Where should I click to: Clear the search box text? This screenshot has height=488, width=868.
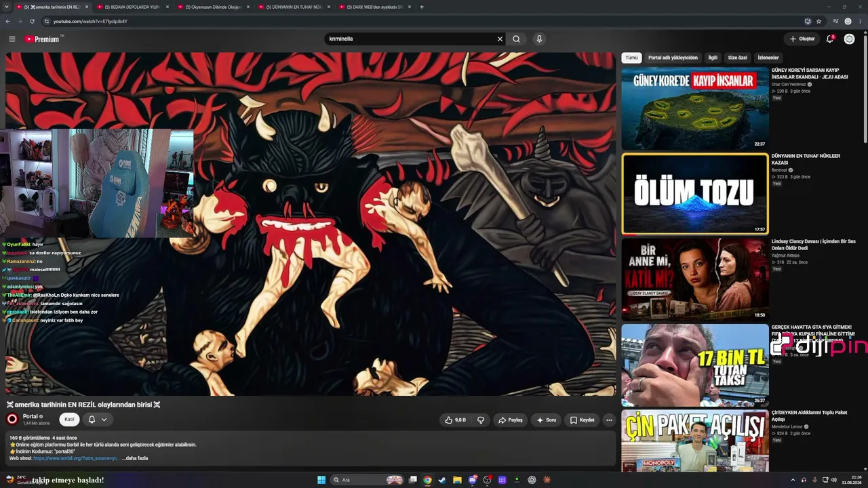[500, 39]
